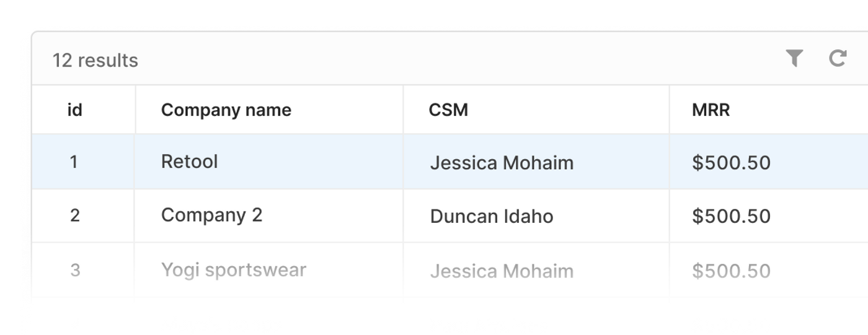
Task: Select the row with id 1
Action: point(74,162)
